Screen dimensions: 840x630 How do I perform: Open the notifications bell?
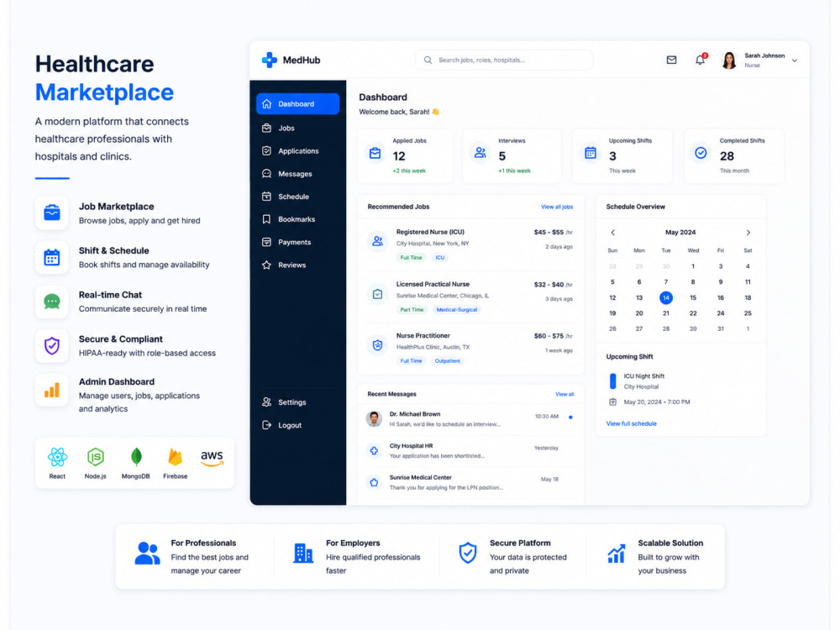(x=701, y=60)
